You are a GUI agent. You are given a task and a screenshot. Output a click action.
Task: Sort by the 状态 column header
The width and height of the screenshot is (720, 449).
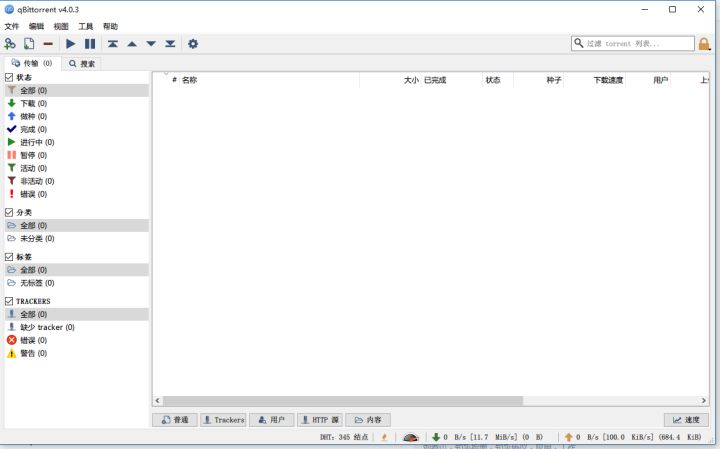tap(498, 80)
